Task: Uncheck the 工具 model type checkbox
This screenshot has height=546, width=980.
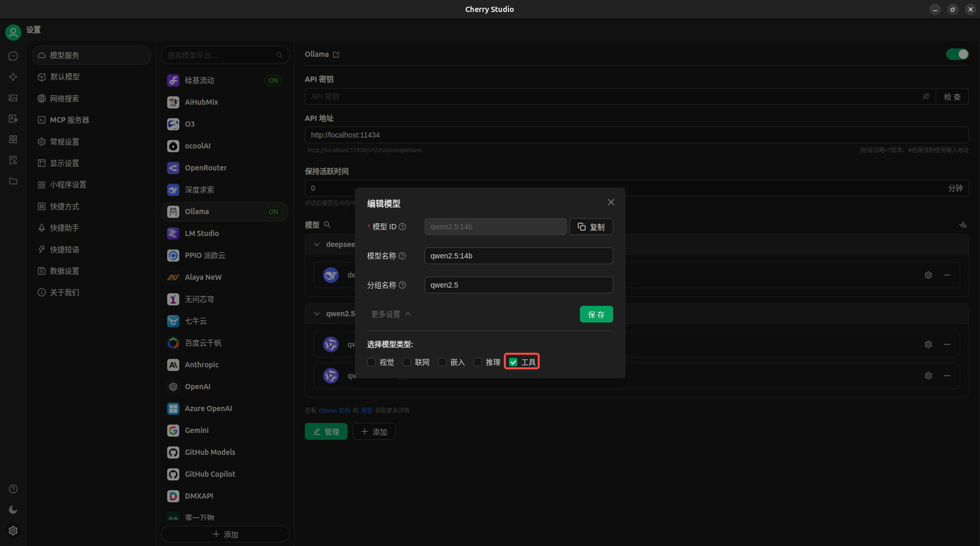Action: pos(513,362)
